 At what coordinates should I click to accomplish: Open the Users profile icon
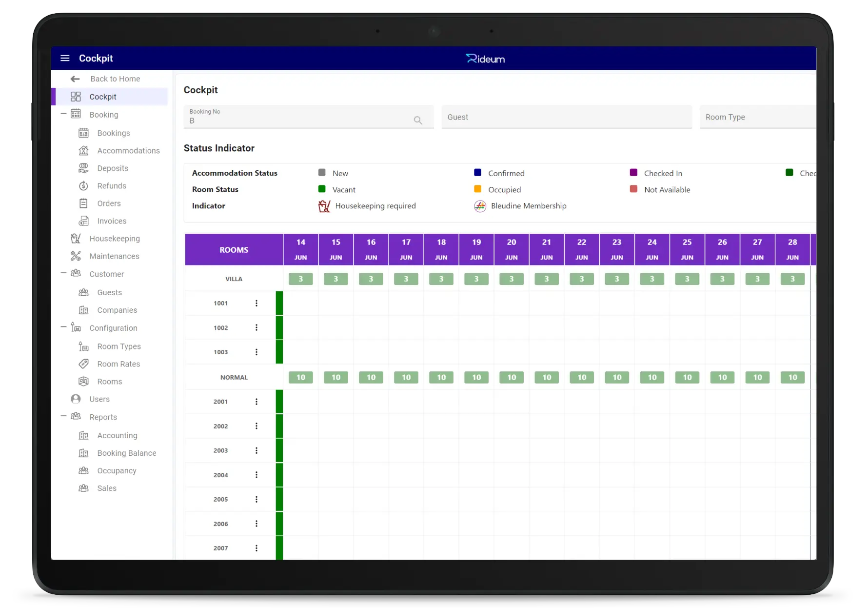point(76,399)
